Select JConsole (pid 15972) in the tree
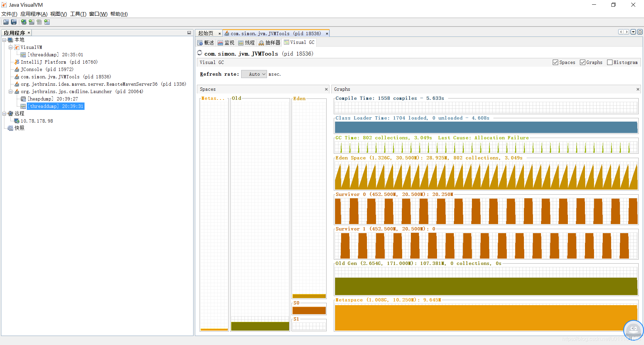 (x=47, y=69)
